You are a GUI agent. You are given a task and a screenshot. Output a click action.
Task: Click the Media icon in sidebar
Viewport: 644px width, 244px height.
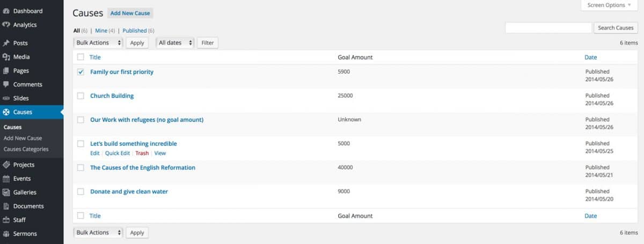click(6, 57)
